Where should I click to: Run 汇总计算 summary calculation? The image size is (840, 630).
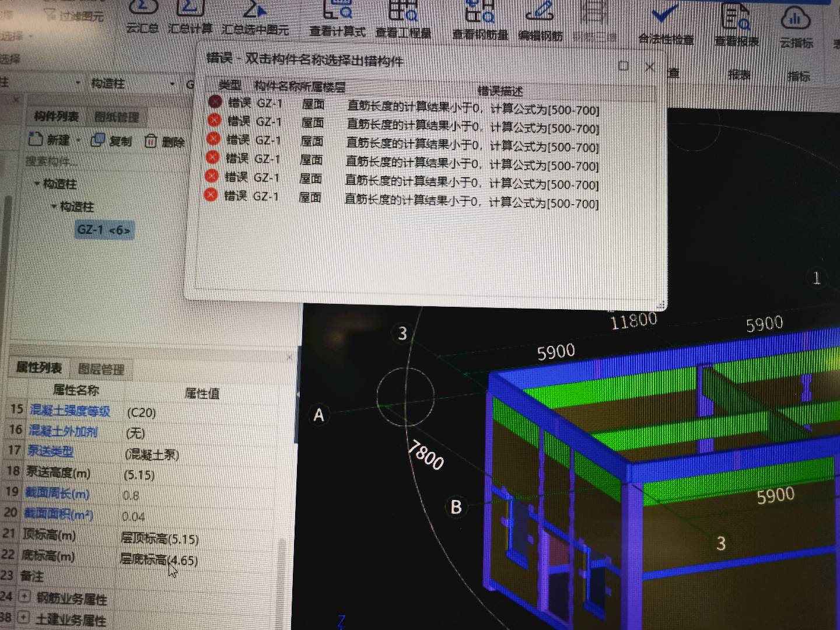pos(190,17)
